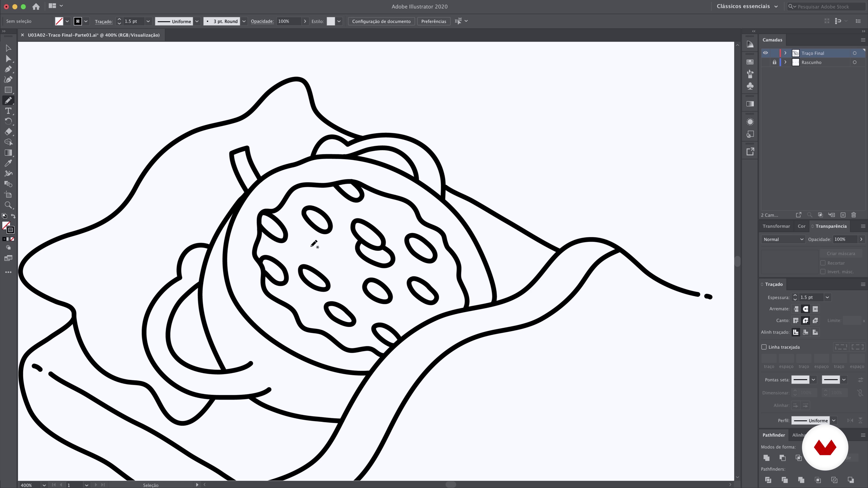Screen dimensions: 868x488
Task: Select Round Cap arremate option
Action: (x=805, y=309)
